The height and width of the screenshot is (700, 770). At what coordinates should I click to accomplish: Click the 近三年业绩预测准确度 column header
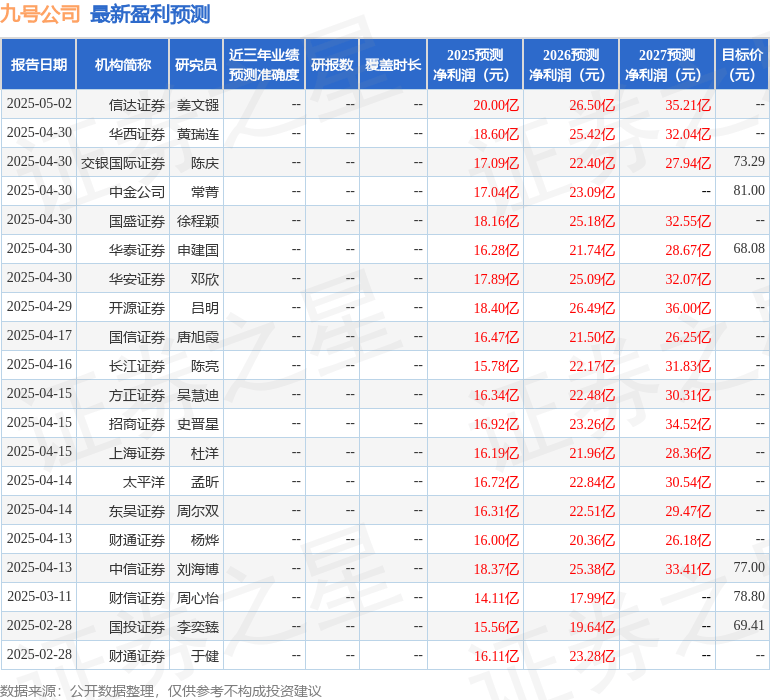click(x=264, y=65)
